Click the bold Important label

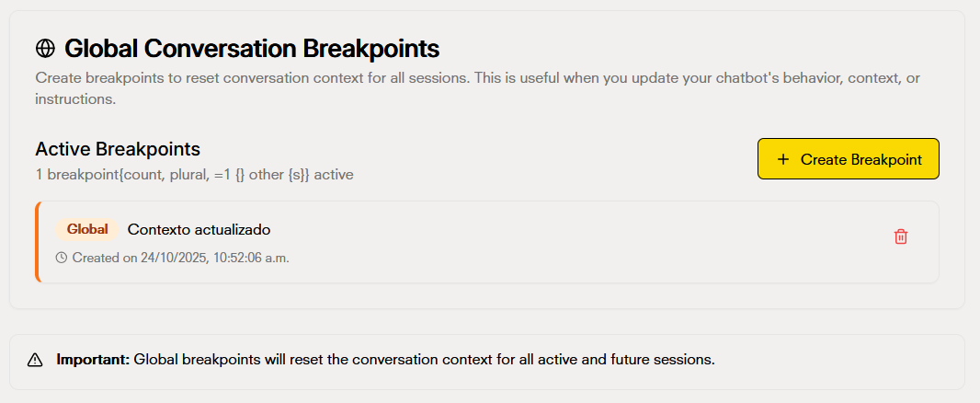93,360
